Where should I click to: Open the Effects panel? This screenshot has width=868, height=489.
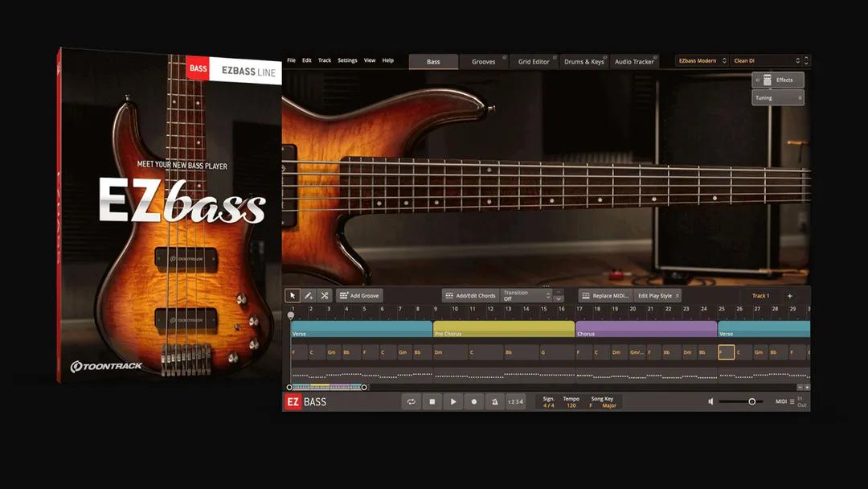pos(778,80)
